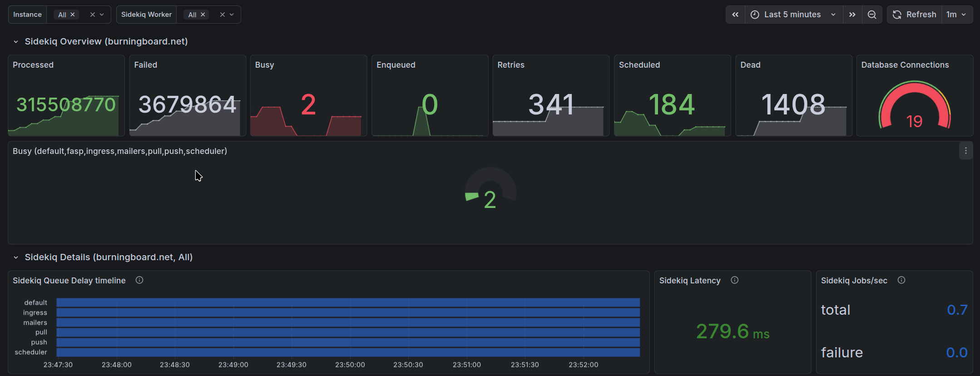This screenshot has width=980, height=376.
Task: Open the Sidekiq Worker dropdown arrow
Action: click(232, 15)
